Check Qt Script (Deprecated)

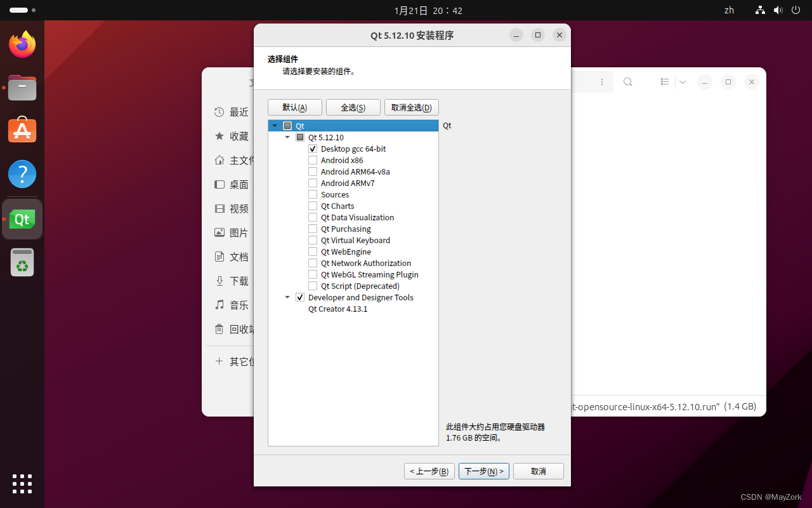313,286
